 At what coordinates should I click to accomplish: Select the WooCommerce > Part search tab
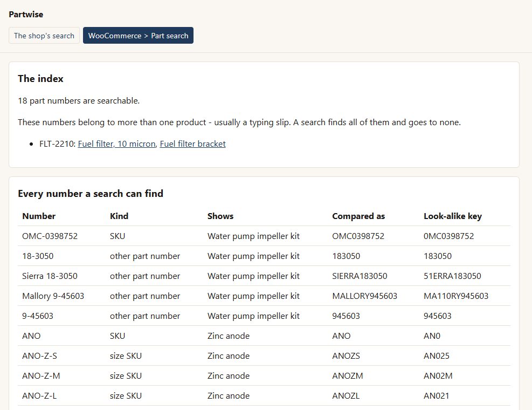tap(138, 36)
